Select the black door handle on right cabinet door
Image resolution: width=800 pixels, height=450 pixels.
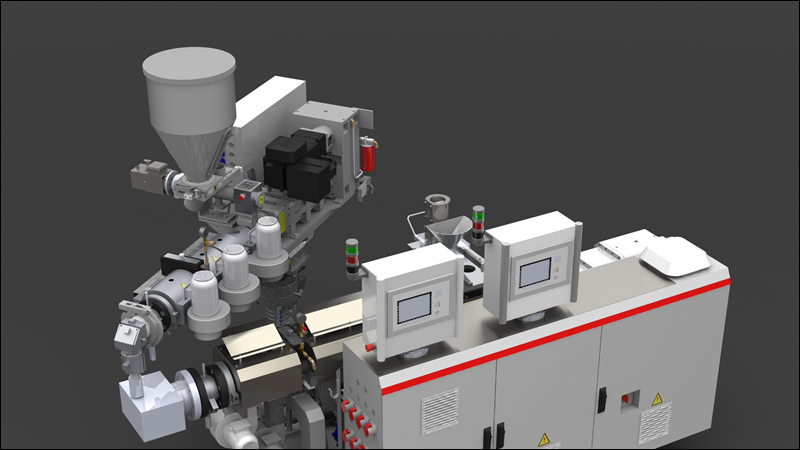coord(603,400)
